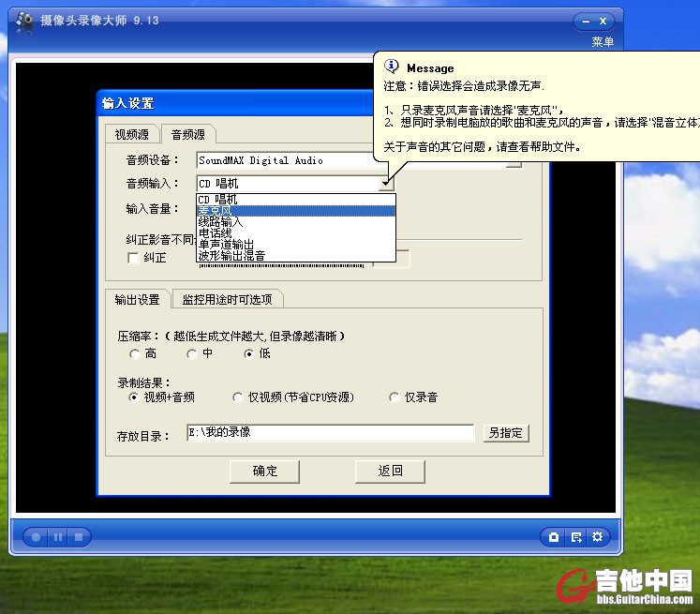Select 单声道输出 in the dropdown list
The height and width of the screenshot is (614, 700).
(x=296, y=245)
